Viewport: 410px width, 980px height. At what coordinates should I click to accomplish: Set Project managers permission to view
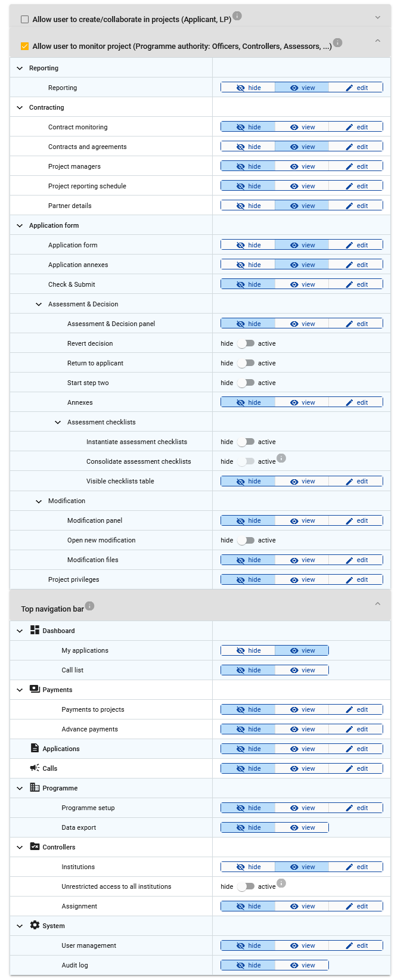[302, 166]
